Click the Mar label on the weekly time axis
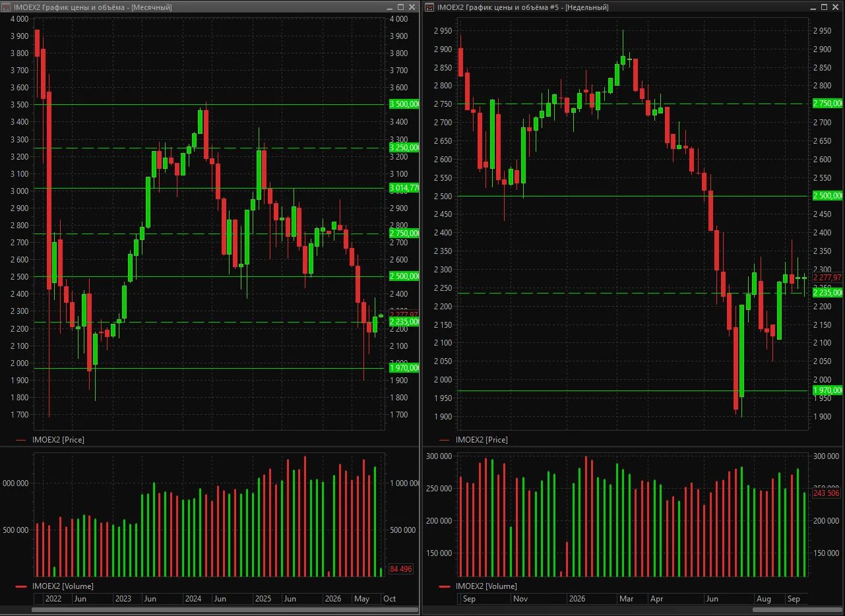The height and width of the screenshot is (616, 845). point(625,599)
